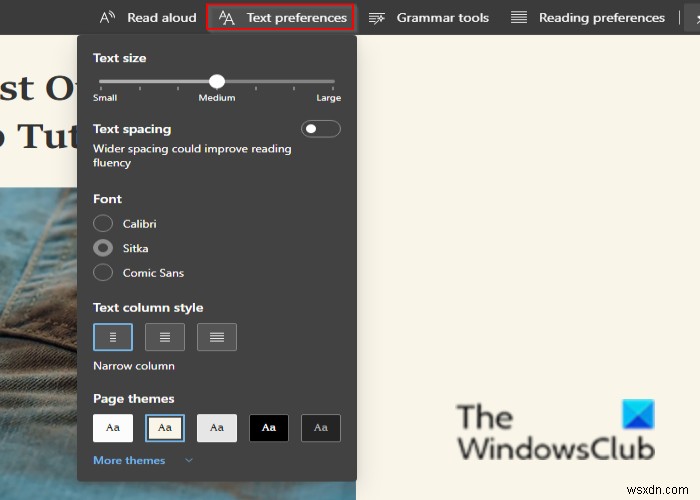Viewport: 700px width, 500px height.
Task: Pick the black page theme swatch
Action: [269, 428]
